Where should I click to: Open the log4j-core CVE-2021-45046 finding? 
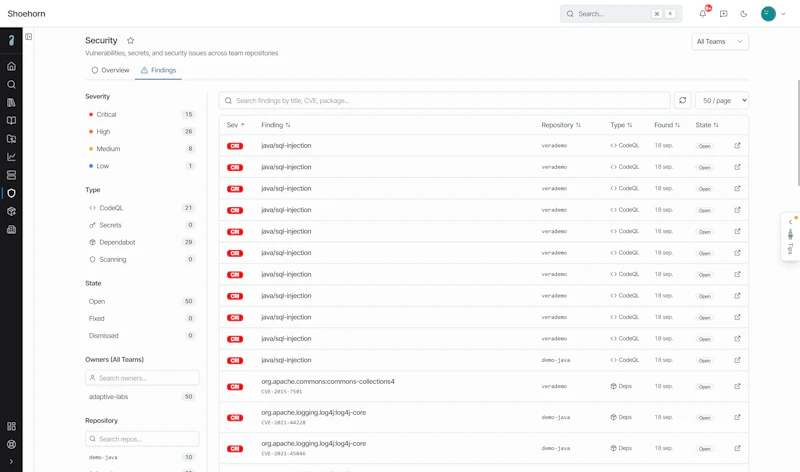tap(313, 444)
